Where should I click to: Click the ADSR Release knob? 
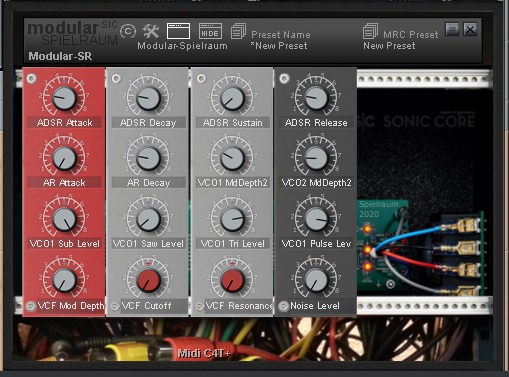[x=316, y=98]
